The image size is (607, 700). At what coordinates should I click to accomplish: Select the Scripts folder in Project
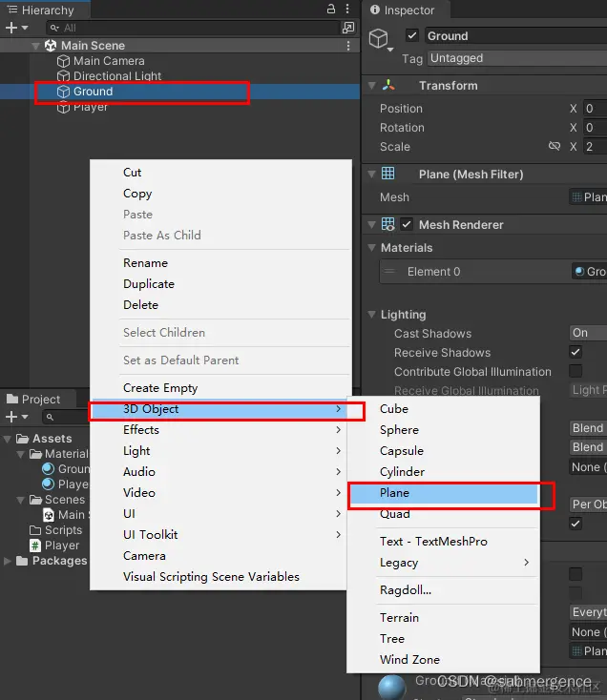(55, 530)
